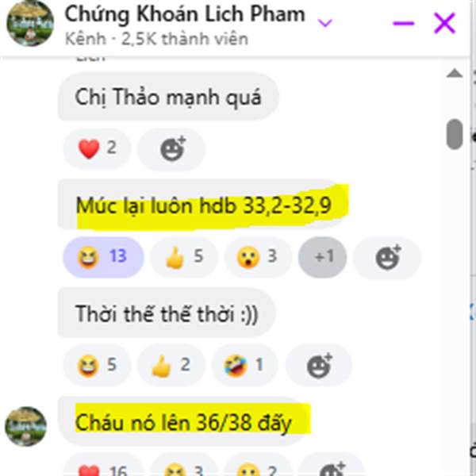Image resolution: width=476 pixels, height=476 pixels.
Task: Add a reaction to the Thời thế message
Action: pyautogui.click(x=319, y=365)
